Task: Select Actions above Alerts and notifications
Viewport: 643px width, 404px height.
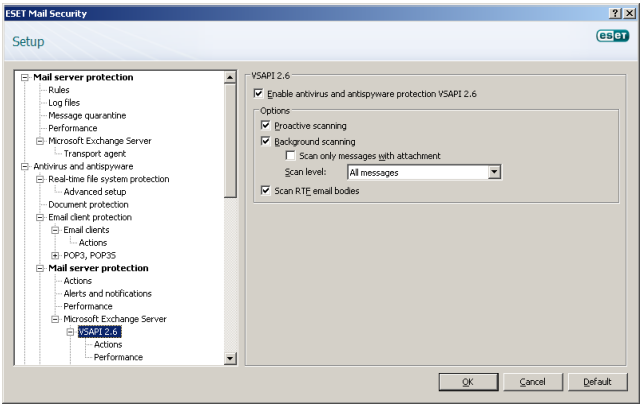Action: click(x=78, y=281)
